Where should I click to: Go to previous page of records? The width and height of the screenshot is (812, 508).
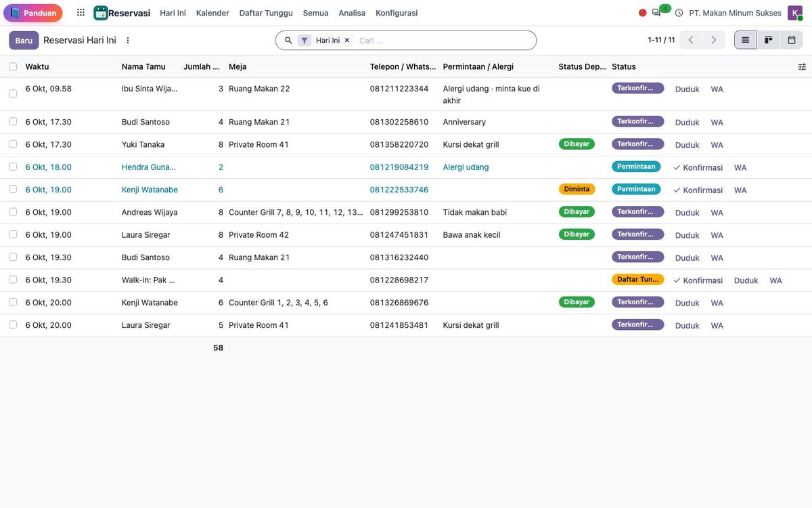pos(691,40)
